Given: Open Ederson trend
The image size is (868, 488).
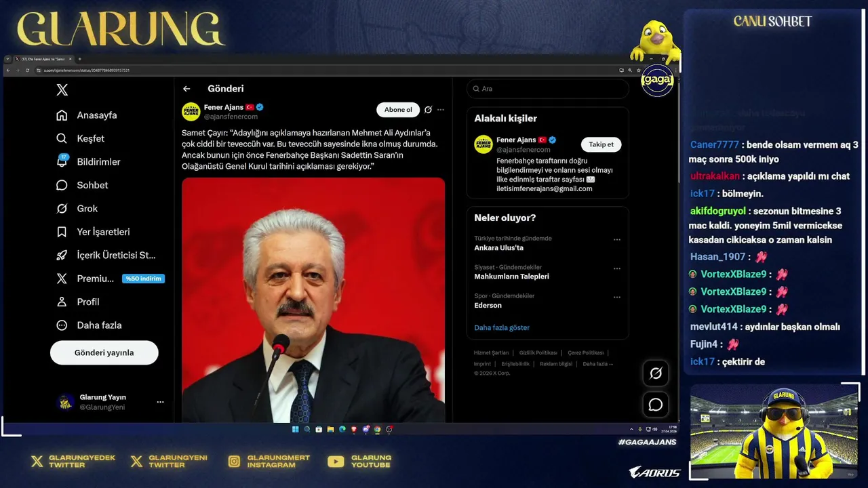Looking at the screenshot, I should tap(488, 306).
